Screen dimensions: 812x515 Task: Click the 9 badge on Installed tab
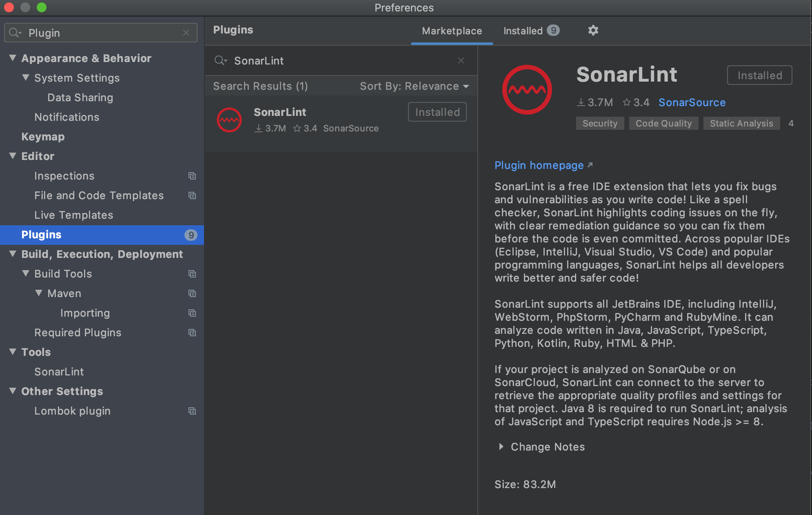coord(553,31)
